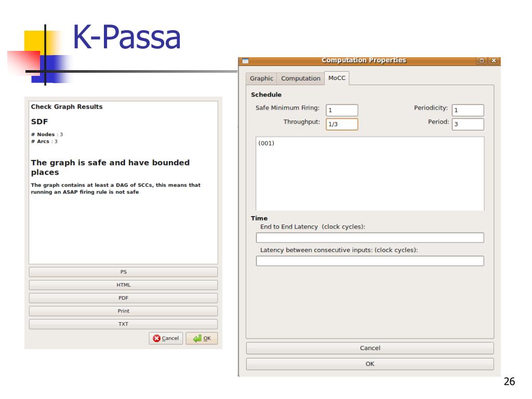Click the '# Arcs : 3' line
Image resolution: width=532 pixels, height=399 pixels.
[44, 141]
